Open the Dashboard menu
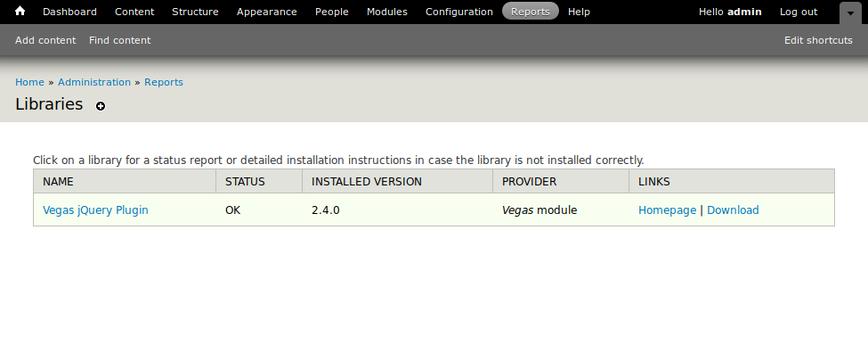Screen dimensions: 868x337 69,12
